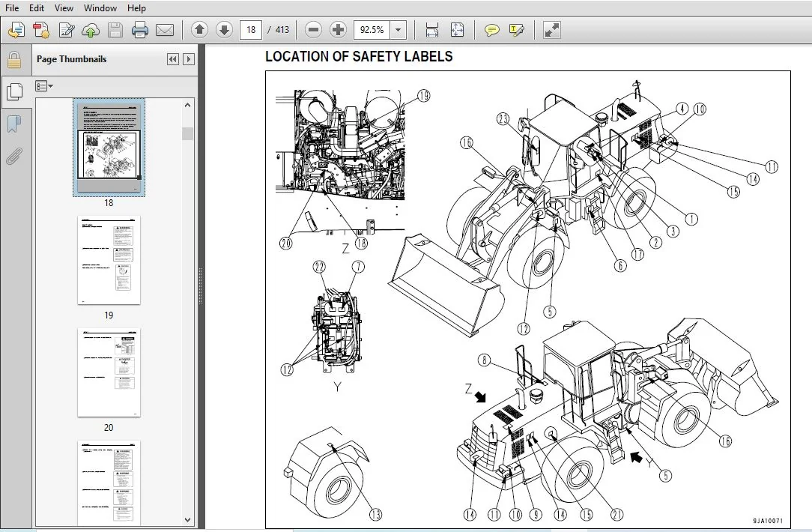
Task: Open the Window menu
Action: pyautogui.click(x=100, y=7)
